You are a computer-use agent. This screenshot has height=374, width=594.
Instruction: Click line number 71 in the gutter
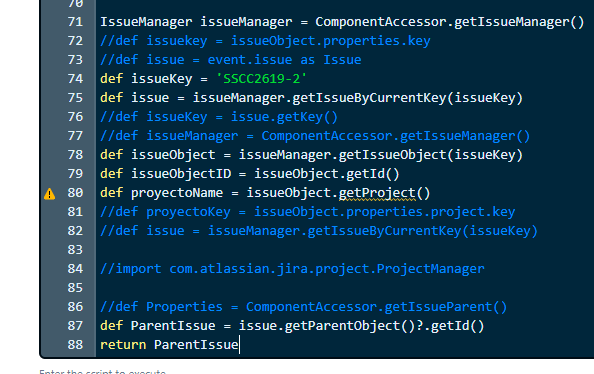click(75, 22)
